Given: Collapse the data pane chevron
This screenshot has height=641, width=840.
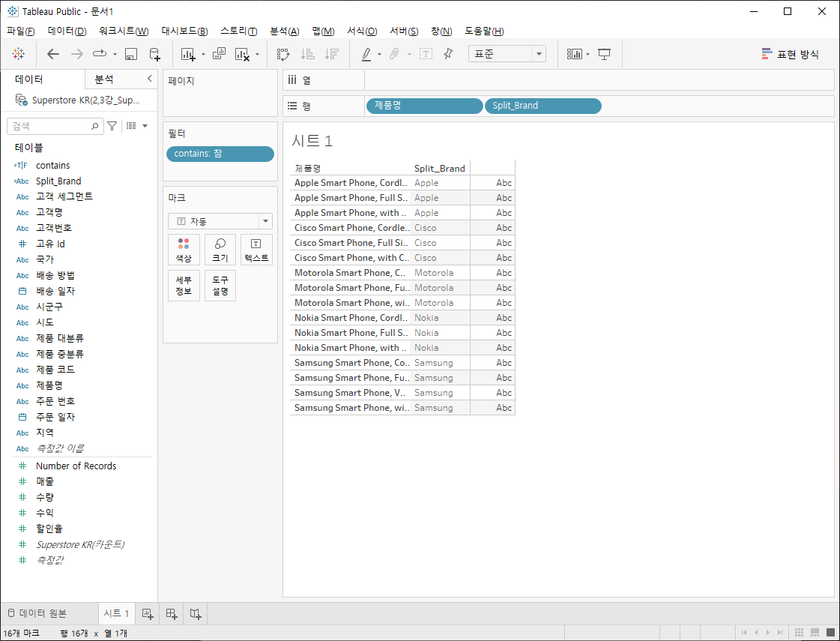Looking at the screenshot, I should (149, 79).
